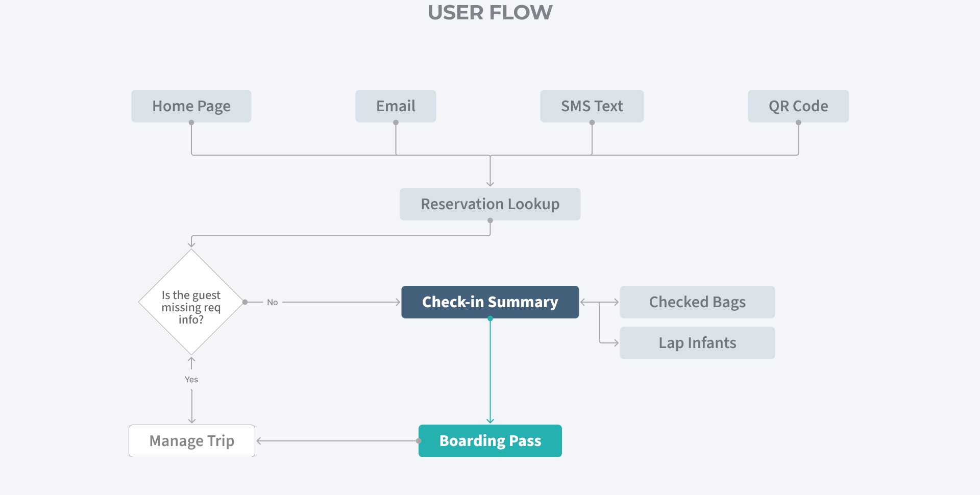
Task: Click the Home Page node
Action: pos(191,106)
